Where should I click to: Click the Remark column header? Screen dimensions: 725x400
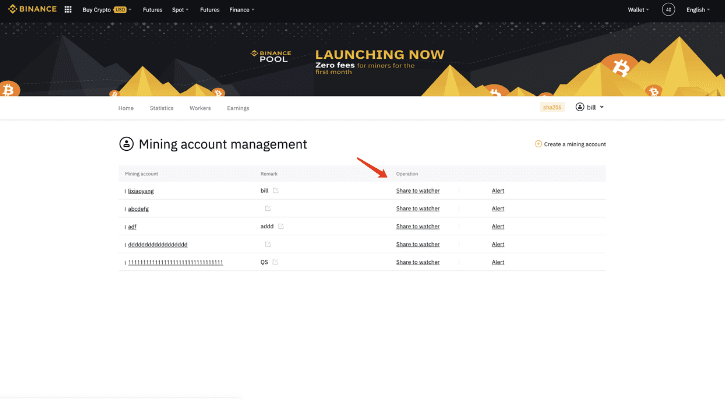point(269,174)
